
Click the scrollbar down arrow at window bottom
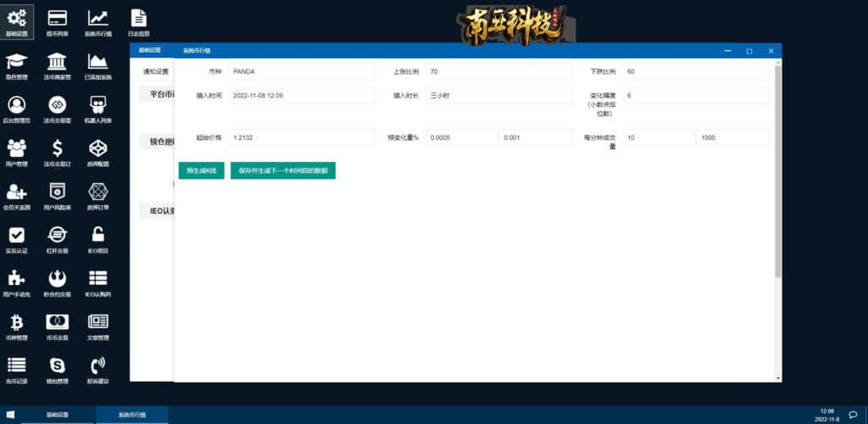(x=778, y=378)
